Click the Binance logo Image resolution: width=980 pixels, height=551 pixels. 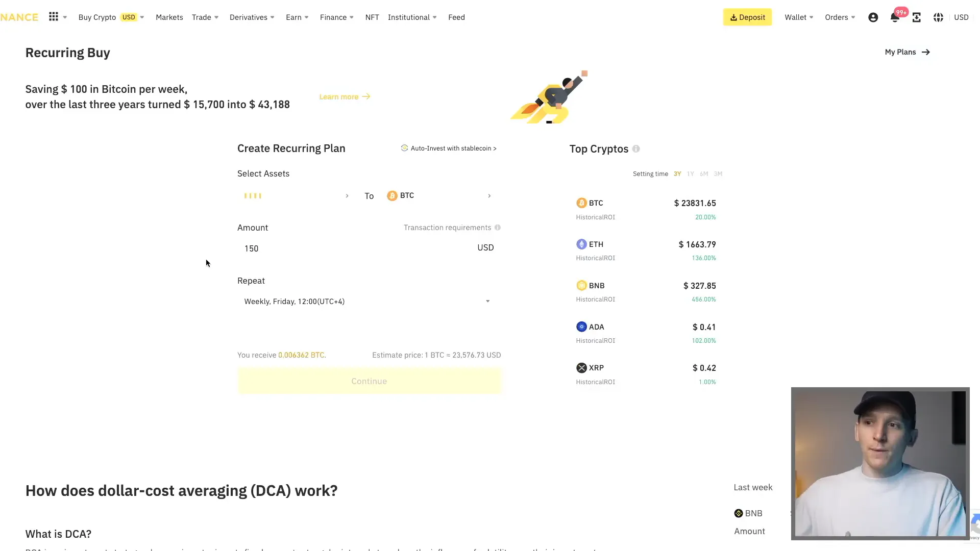pyautogui.click(x=19, y=17)
